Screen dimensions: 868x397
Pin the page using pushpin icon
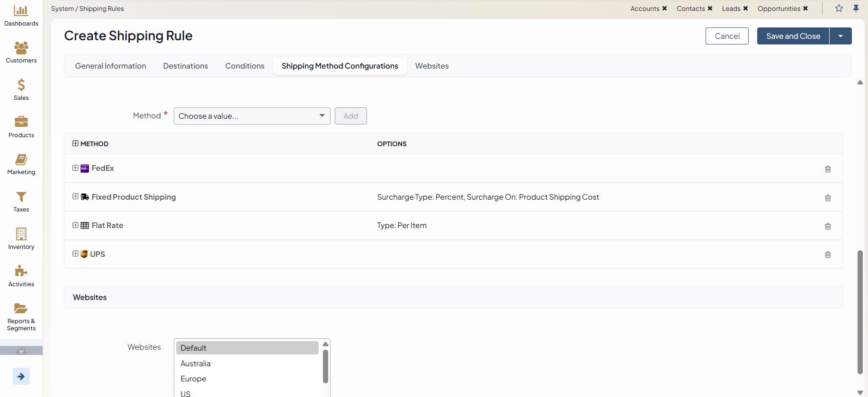click(x=856, y=9)
